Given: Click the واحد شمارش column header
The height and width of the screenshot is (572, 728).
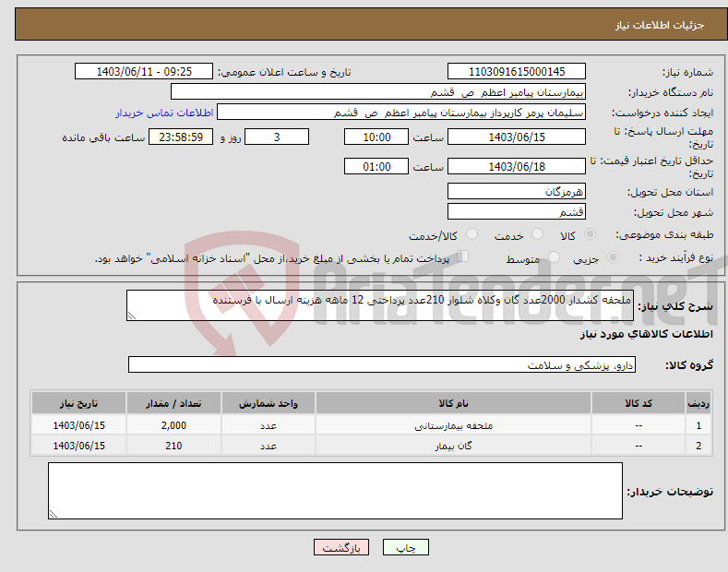Looking at the screenshot, I should pos(269,403).
